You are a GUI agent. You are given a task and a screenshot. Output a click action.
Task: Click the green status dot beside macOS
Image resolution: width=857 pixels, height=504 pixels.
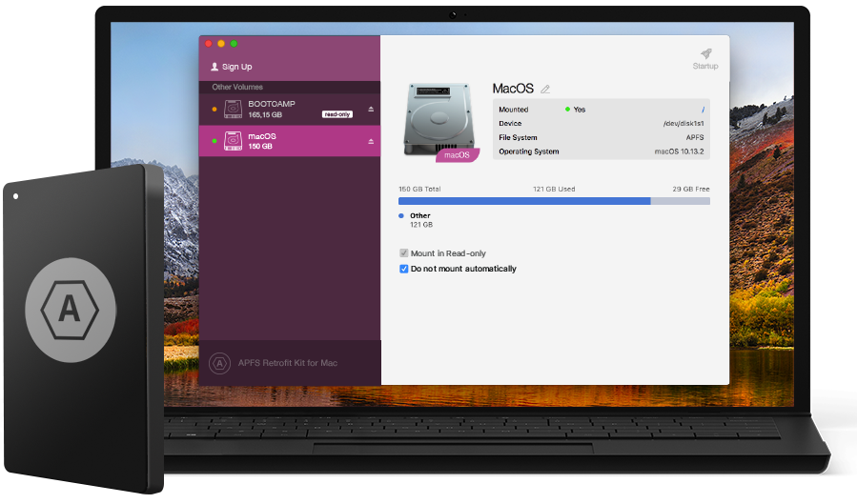click(214, 141)
